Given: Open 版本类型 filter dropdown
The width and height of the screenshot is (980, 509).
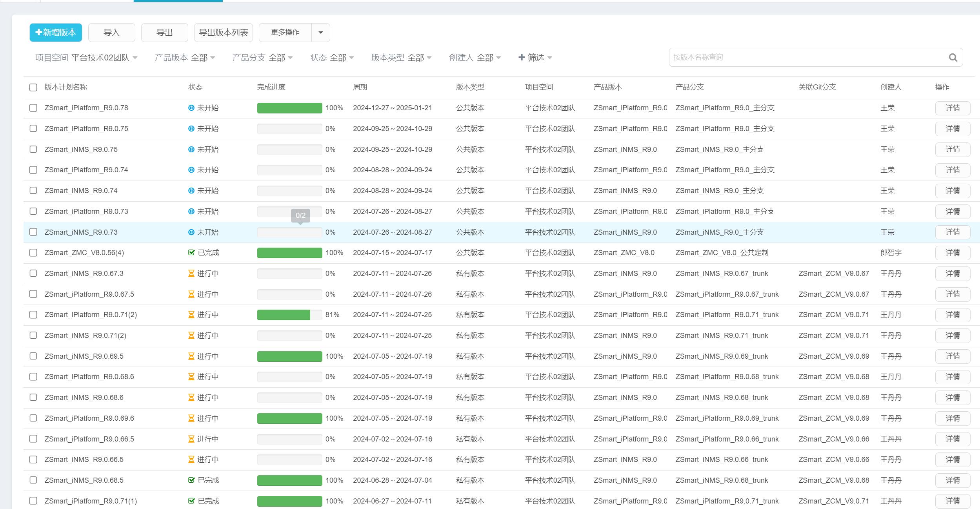Looking at the screenshot, I should point(402,58).
